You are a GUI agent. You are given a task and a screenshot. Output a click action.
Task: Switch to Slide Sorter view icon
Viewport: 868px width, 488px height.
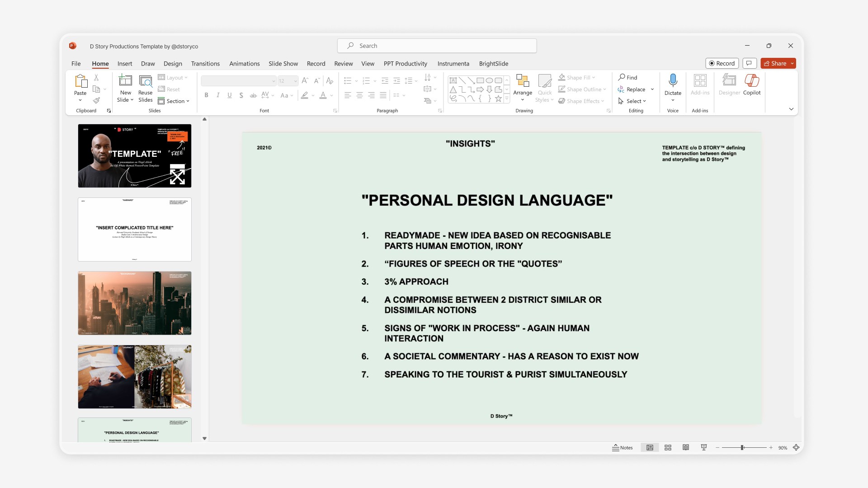click(x=668, y=447)
